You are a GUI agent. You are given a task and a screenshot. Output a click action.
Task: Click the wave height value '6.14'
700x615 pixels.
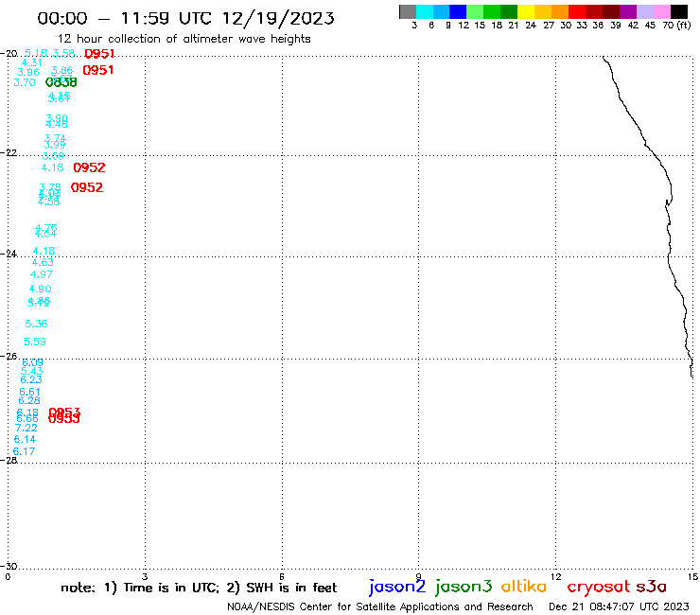pyautogui.click(x=25, y=439)
